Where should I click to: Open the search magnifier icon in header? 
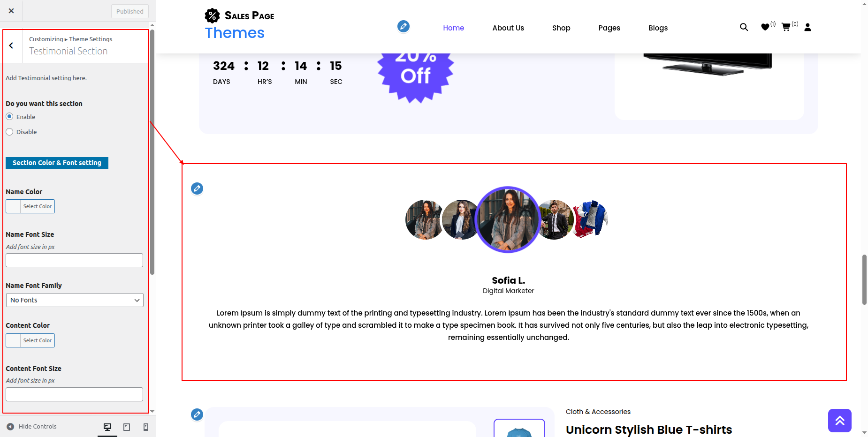(744, 27)
